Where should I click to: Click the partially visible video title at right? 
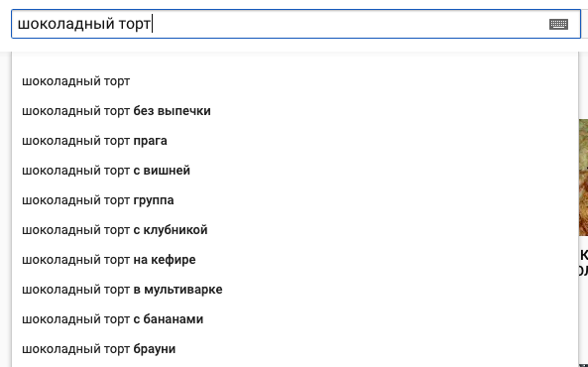point(584,263)
